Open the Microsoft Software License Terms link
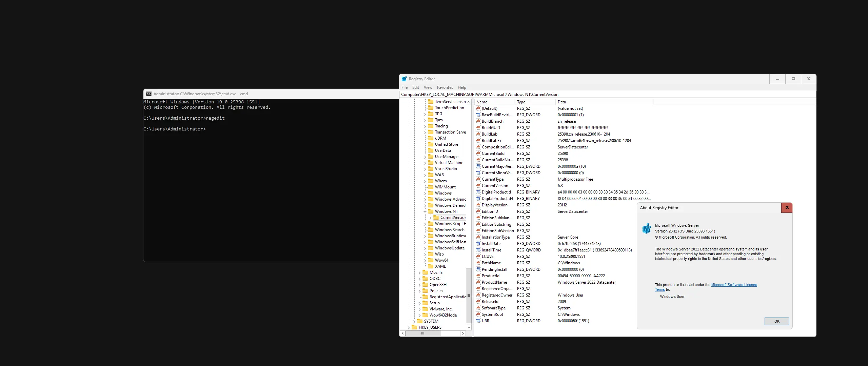The height and width of the screenshot is (366, 868). [734, 285]
